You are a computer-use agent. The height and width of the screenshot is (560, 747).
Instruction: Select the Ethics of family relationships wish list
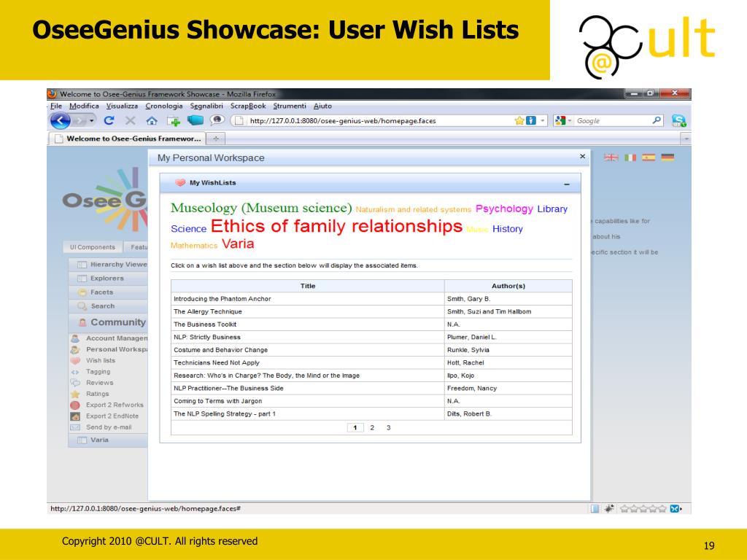click(336, 226)
